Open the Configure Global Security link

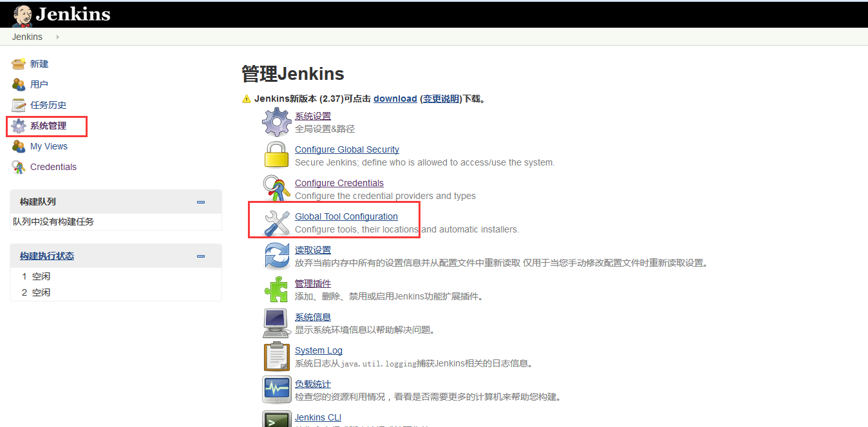(x=347, y=149)
